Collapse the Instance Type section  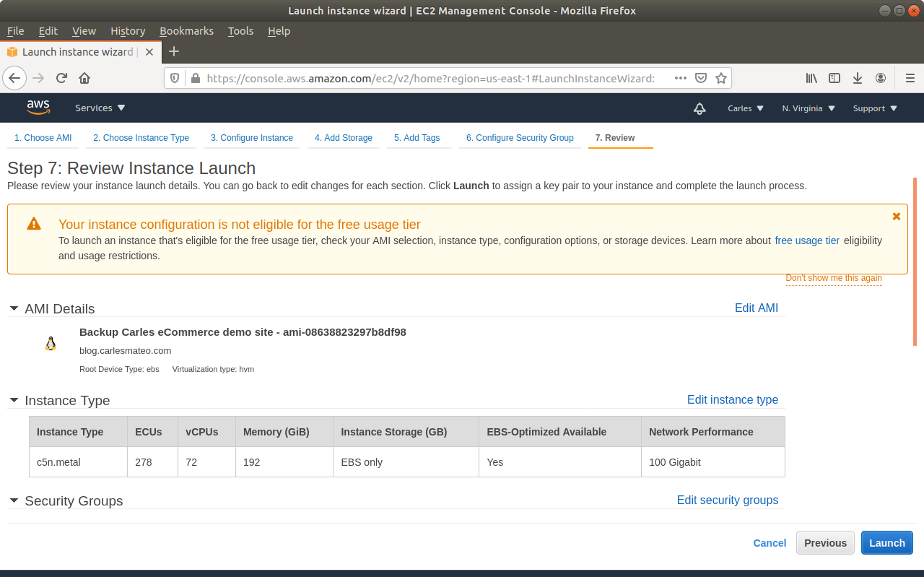tap(14, 400)
